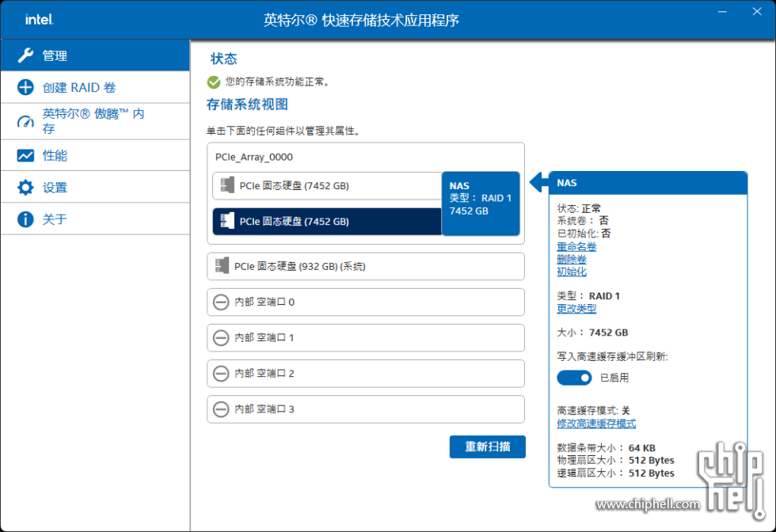
Task: Click the plus icon beside 创建 RAID 卷
Action: [25, 87]
